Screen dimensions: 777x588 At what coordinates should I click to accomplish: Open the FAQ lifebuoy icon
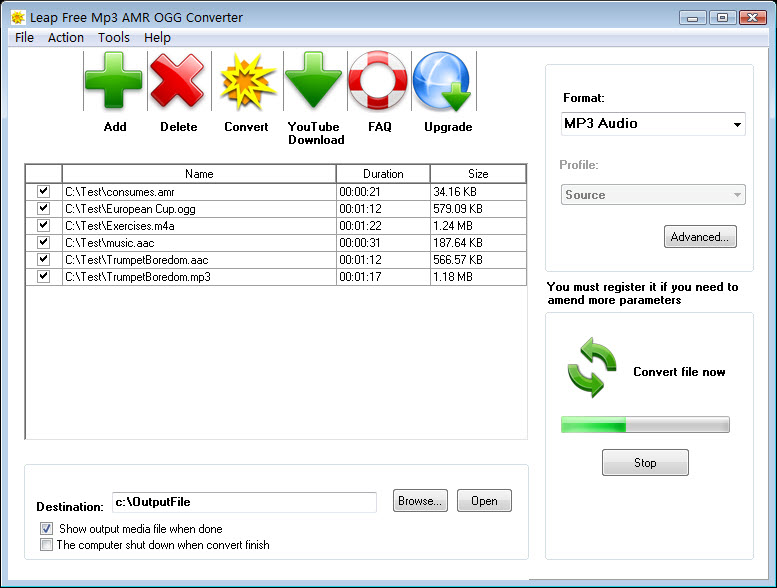[378, 80]
